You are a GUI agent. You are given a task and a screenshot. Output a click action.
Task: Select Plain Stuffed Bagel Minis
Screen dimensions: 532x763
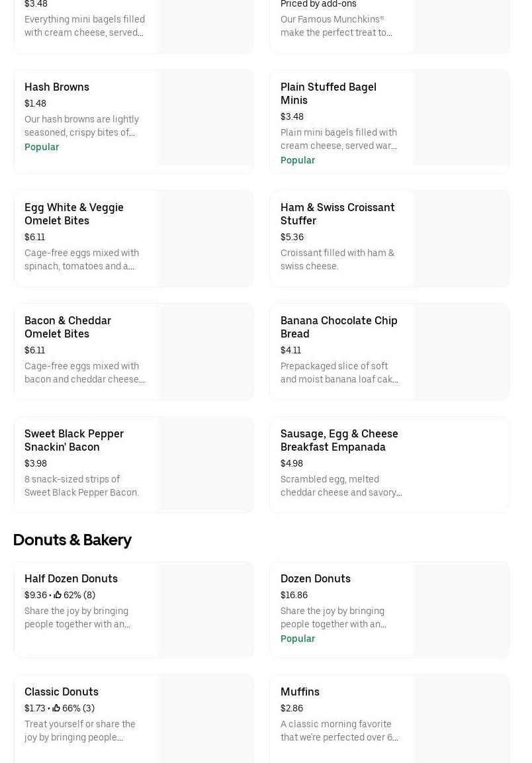point(328,93)
